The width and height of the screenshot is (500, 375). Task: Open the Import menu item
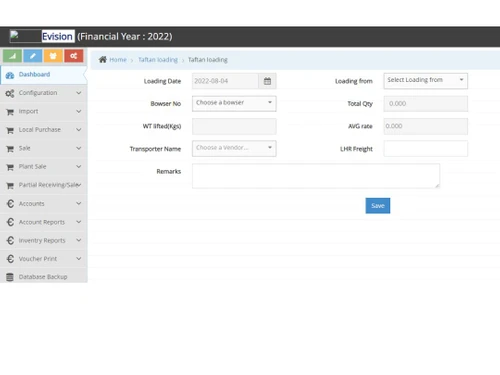pyautogui.click(x=43, y=111)
